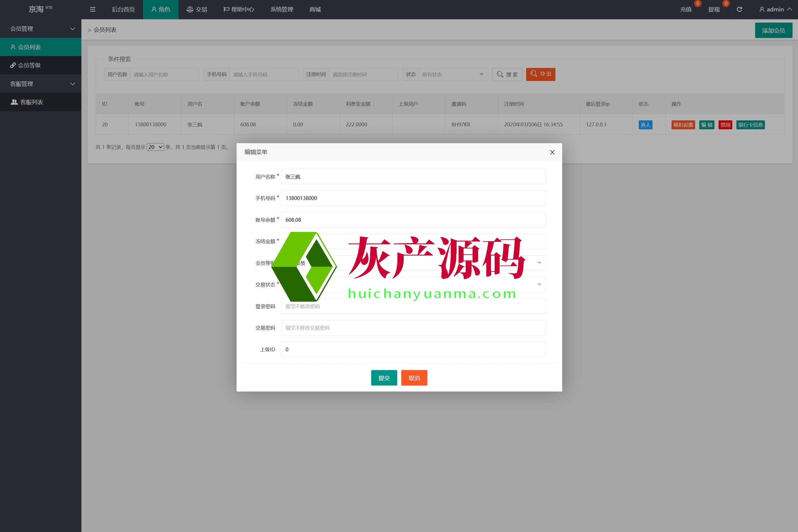Open the 系统管理 top menu
Viewport: 798px width, 532px height.
pyautogui.click(x=281, y=9)
